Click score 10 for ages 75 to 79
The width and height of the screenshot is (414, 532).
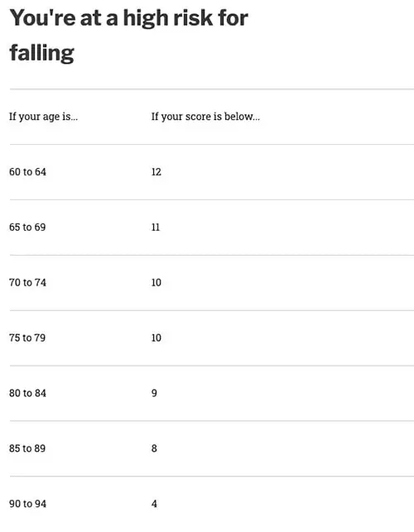[x=156, y=338]
